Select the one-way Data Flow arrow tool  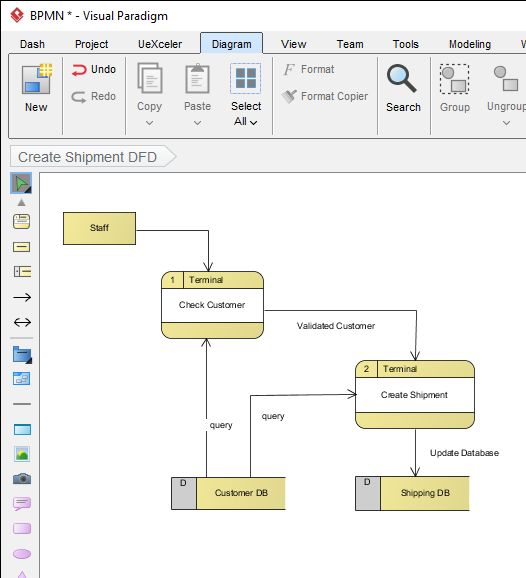(x=22, y=297)
